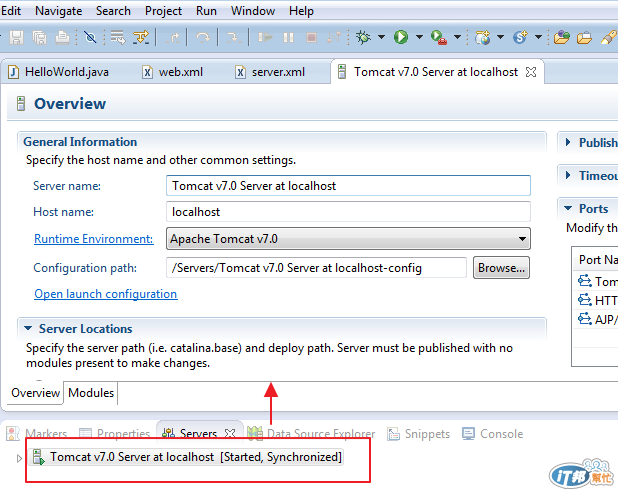Click the Runtime Environment link
The image size is (618, 495).
pyautogui.click(x=93, y=239)
